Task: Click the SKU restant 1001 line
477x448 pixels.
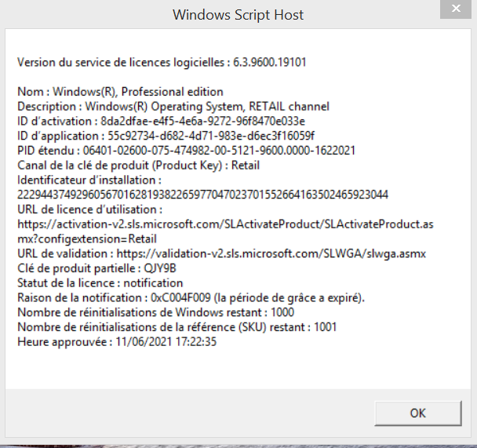Action: click(177, 327)
